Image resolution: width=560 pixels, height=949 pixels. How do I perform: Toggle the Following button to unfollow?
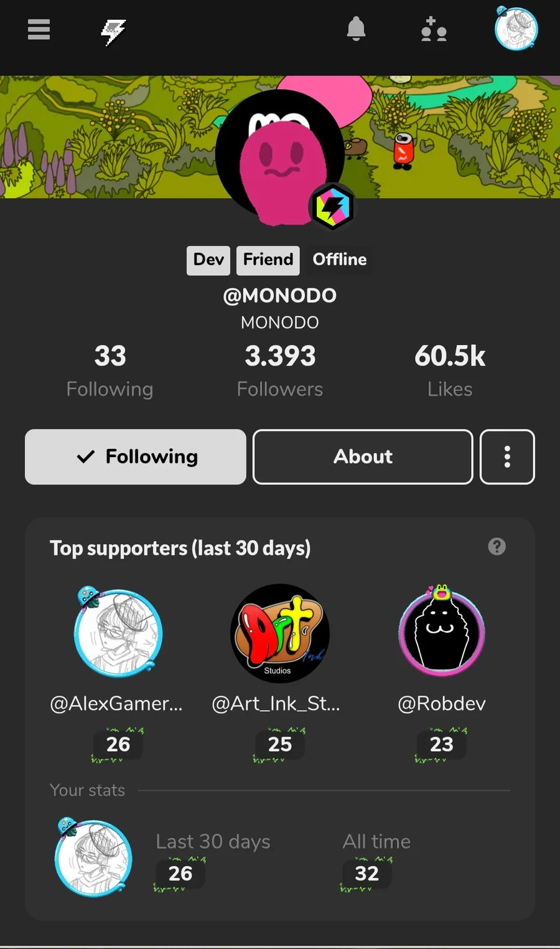click(x=136, y=456)
